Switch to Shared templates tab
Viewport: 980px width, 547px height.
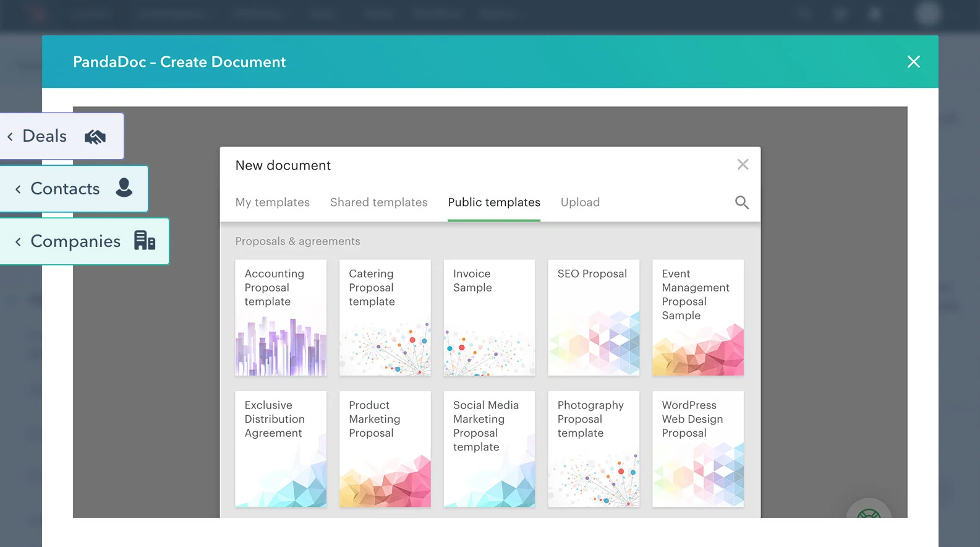(379, 202)
